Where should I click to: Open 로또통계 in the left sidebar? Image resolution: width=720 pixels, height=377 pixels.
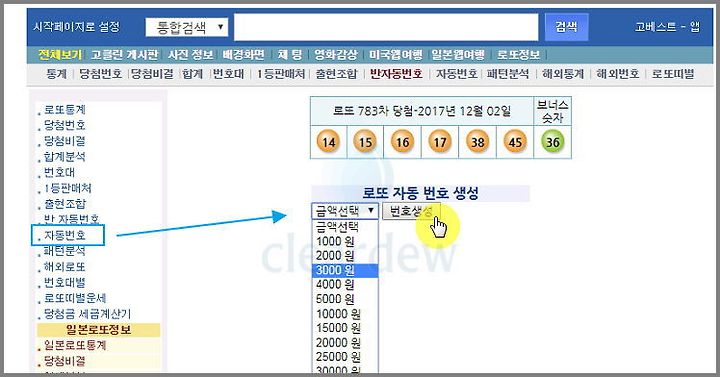(65, 110)
